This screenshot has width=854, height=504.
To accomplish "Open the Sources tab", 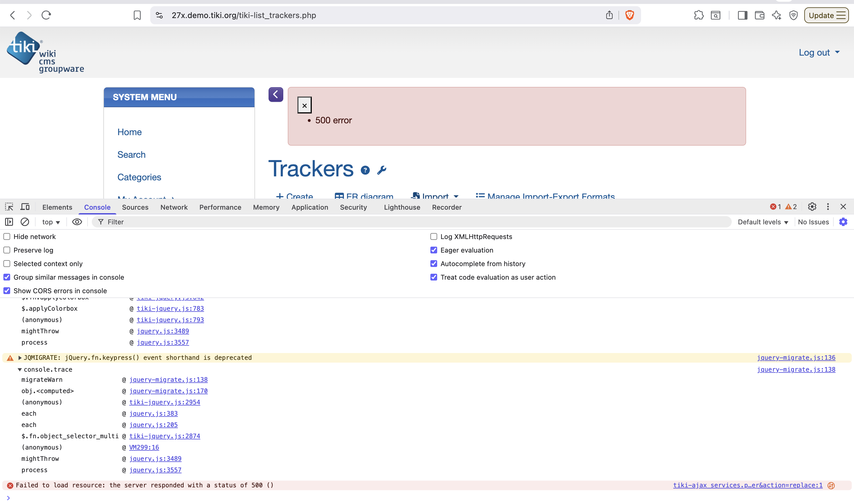I will [x=135, y=207].
